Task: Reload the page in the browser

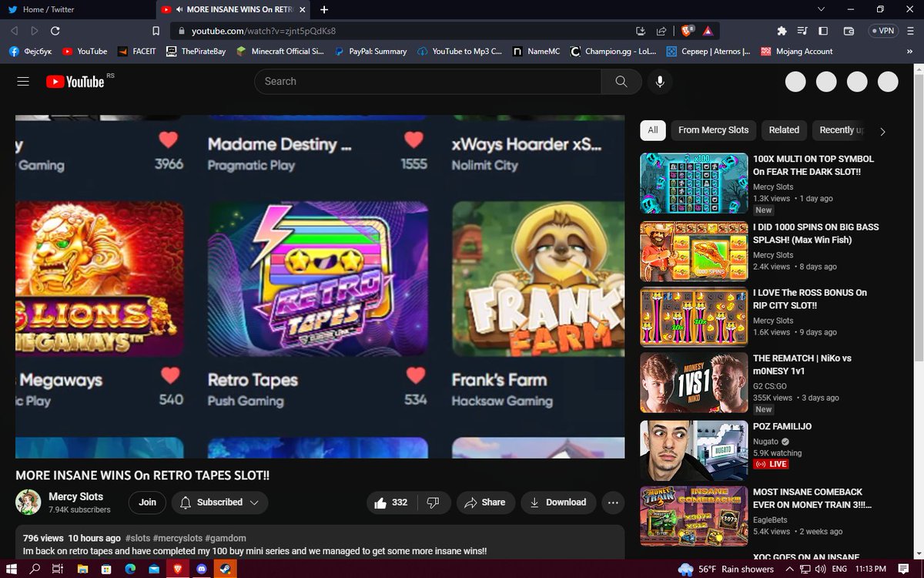Action: coord(55,31)
